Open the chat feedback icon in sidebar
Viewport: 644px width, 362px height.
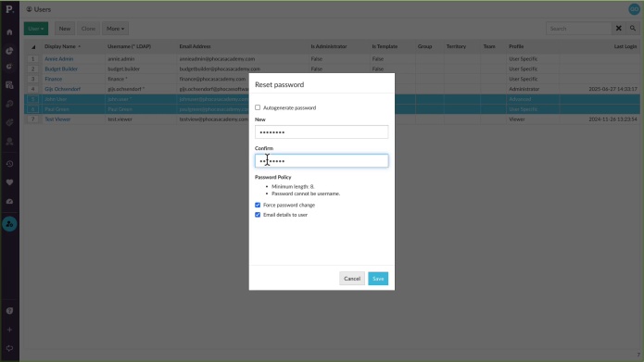click(9, 348)
